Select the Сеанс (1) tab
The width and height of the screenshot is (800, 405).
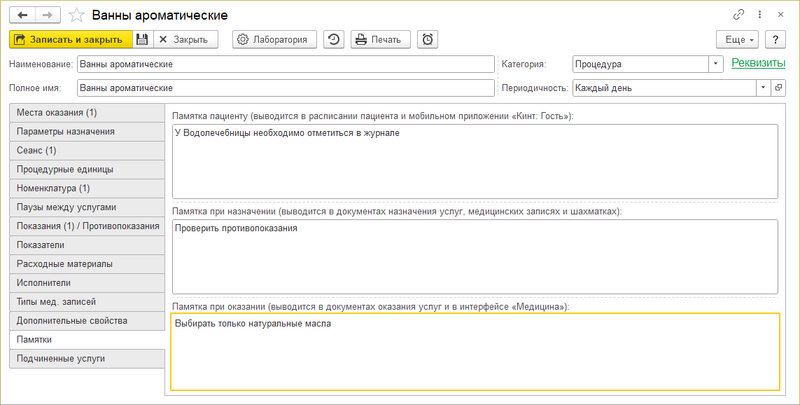tap(87, 150)
